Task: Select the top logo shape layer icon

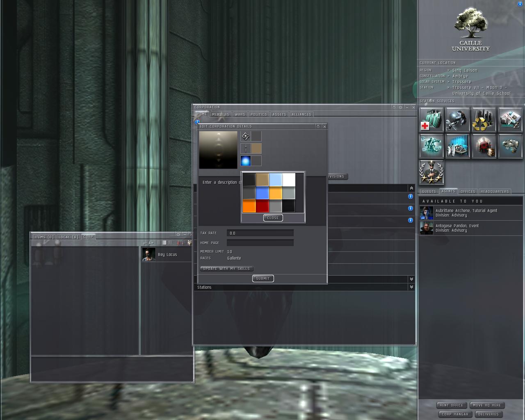Action: pyautogui.click(x=246, y=136)
